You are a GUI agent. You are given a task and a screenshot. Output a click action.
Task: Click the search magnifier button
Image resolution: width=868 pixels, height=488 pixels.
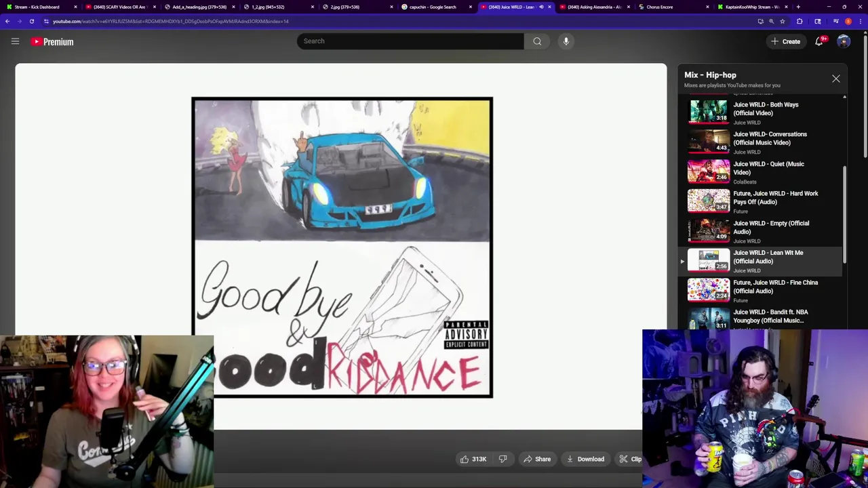537,41
